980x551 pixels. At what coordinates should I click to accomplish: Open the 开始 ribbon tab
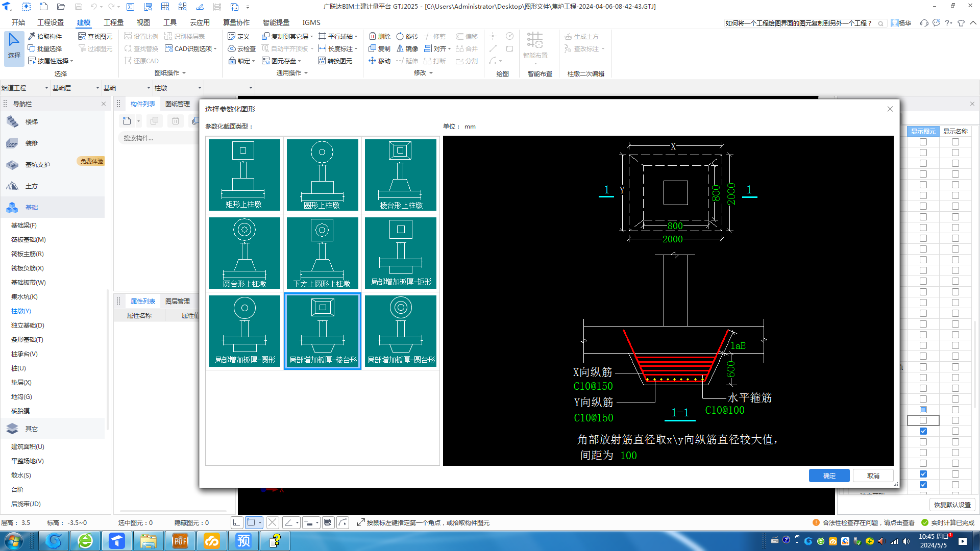pos(18,22)
